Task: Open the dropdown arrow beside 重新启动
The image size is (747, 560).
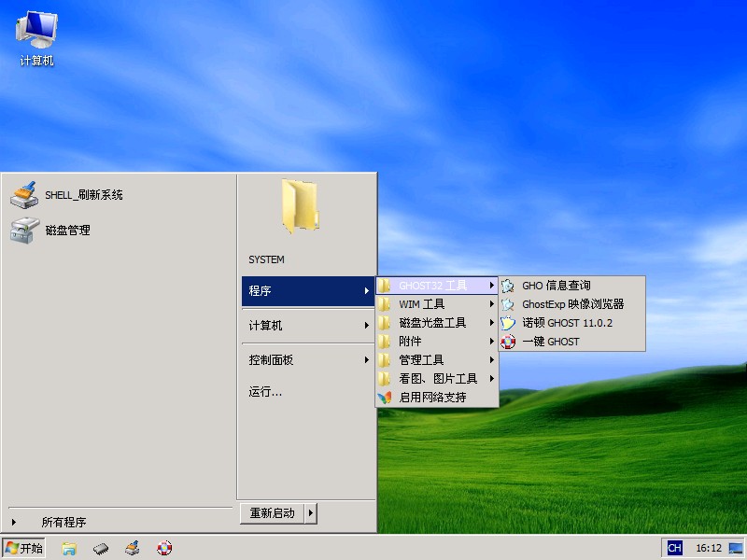Action: coord(311,512)
